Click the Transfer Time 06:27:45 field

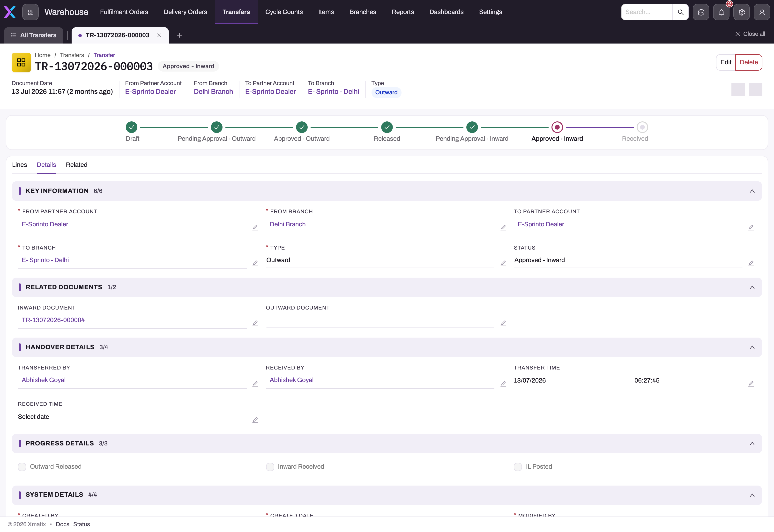pos(688,381)
